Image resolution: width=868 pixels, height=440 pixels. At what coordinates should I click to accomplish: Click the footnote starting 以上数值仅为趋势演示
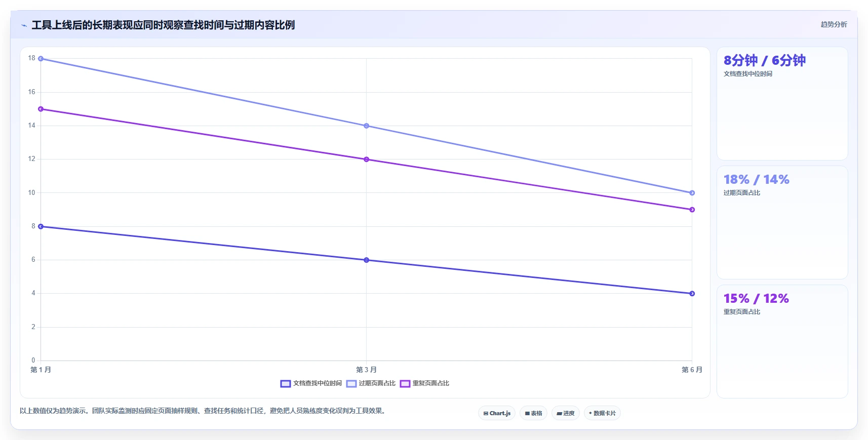[204, 411]
